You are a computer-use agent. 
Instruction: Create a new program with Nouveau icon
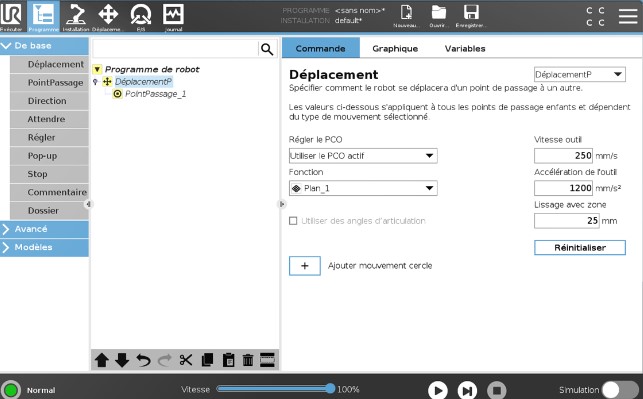click(x=406, y=16)
